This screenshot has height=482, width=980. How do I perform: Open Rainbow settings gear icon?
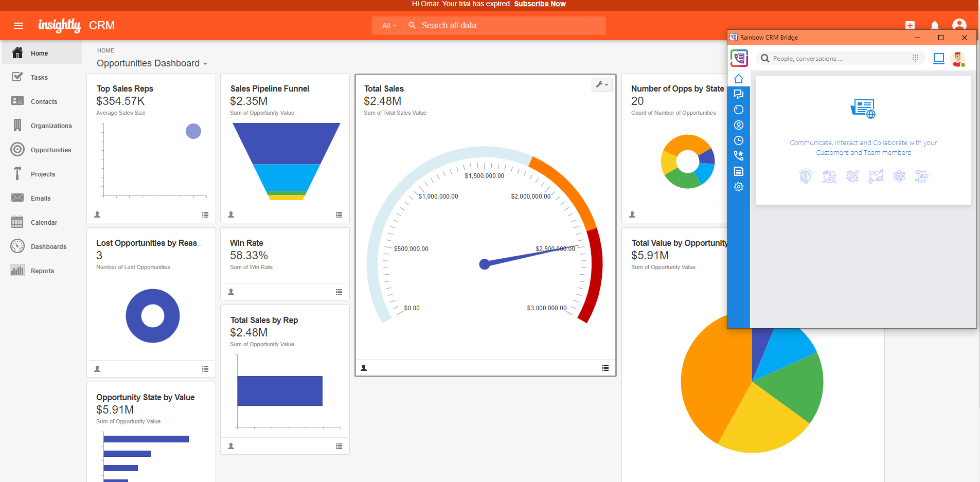pos(739,187)
